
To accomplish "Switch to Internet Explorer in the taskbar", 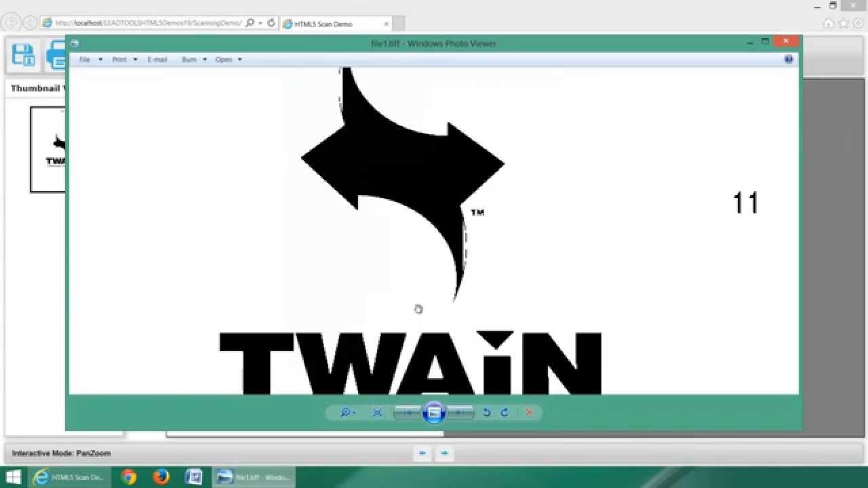I will click(x=71, y=477).
